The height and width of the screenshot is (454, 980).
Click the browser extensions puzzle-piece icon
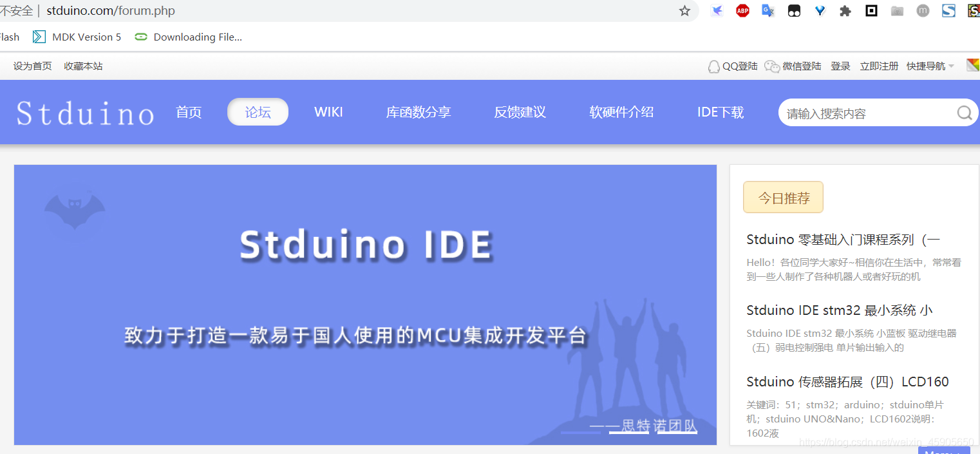click(x=845, y=10)
